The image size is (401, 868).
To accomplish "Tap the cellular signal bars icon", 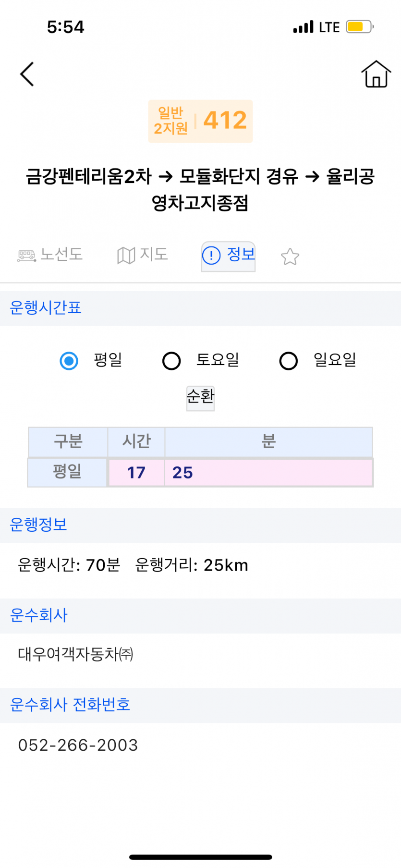I will tap(303, 27).
